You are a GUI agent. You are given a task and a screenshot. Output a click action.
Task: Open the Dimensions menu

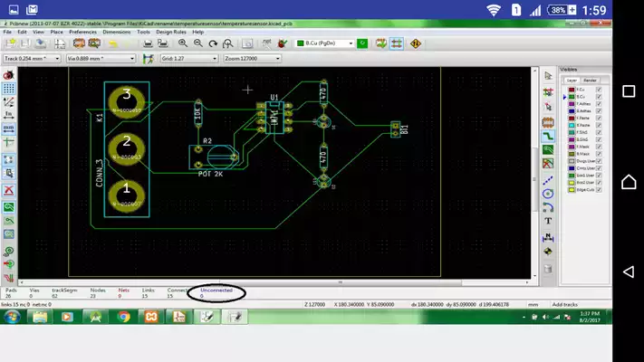coord(116,32)
